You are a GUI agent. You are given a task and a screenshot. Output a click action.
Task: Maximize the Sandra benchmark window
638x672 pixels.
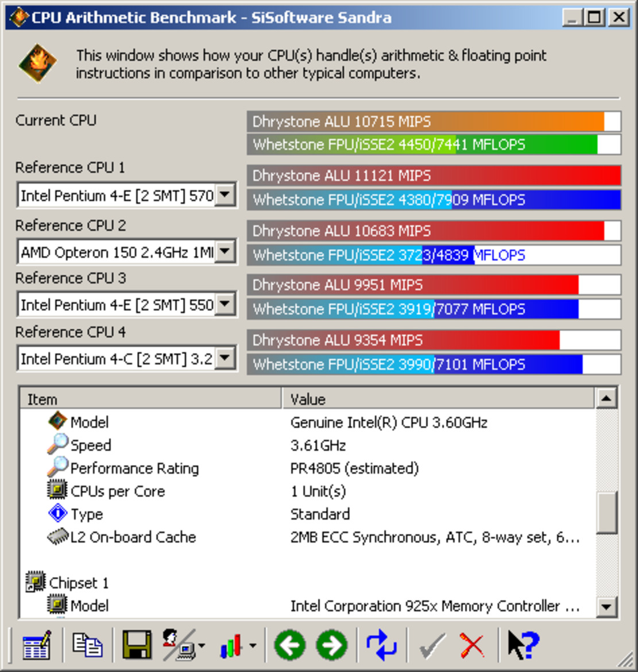[595, 17]
